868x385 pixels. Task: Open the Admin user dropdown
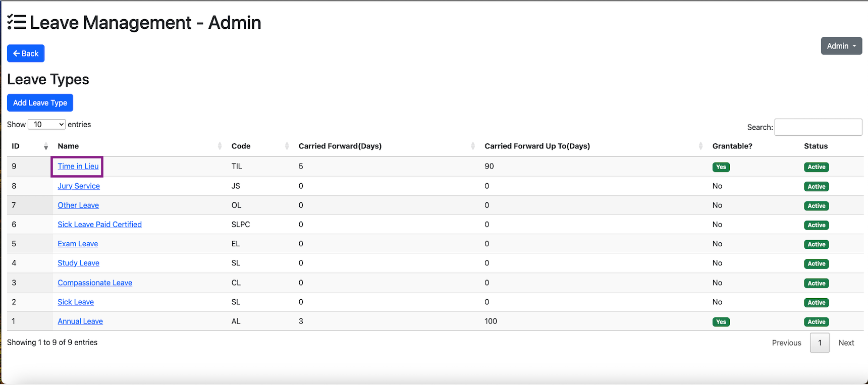(x=841, y=46)
